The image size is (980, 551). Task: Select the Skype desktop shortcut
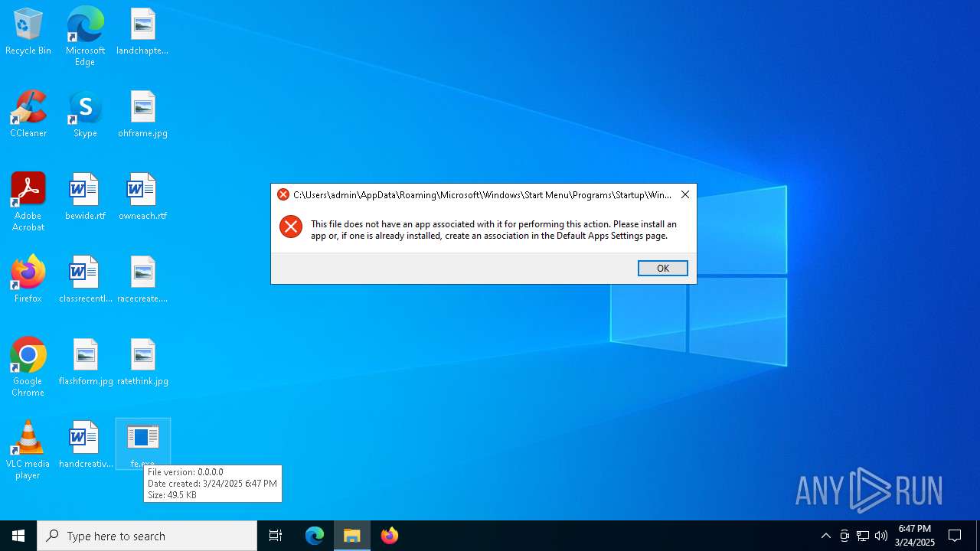click(x=85, y=115)
